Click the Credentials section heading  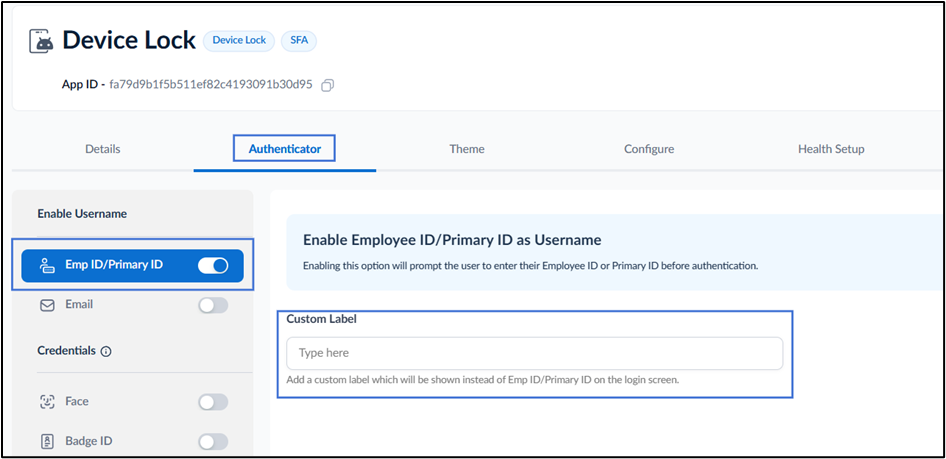click(66, 351)
